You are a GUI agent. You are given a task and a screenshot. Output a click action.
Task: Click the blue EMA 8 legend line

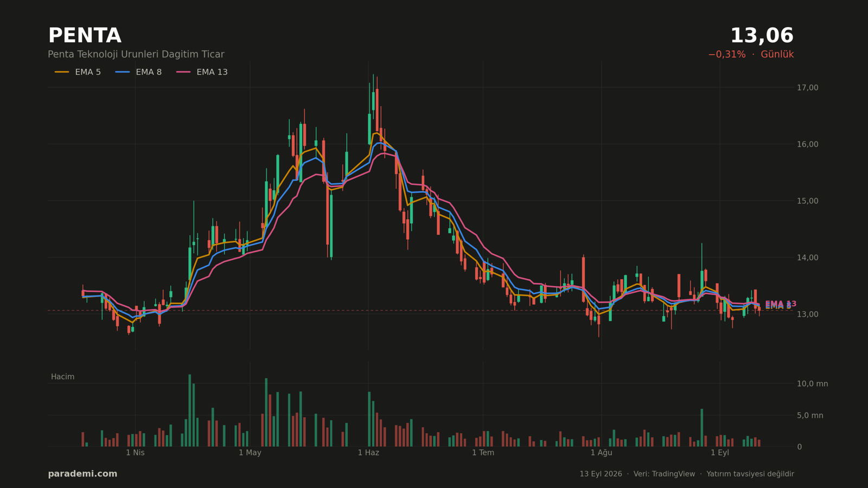click(x=123, y=72)
